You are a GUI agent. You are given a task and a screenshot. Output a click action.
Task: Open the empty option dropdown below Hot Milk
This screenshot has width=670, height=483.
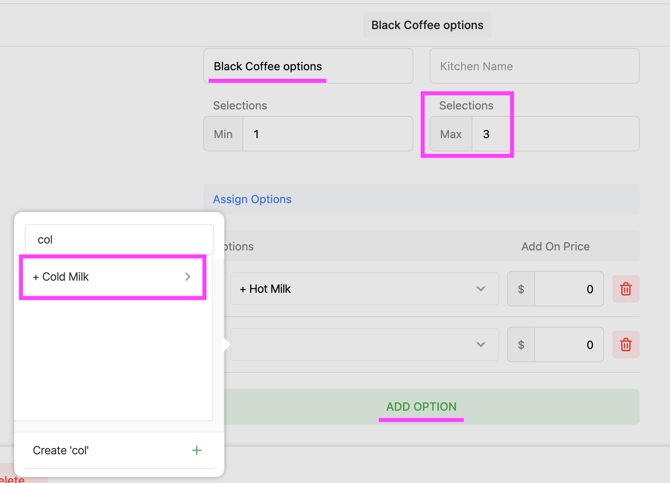tap(363, 345)
